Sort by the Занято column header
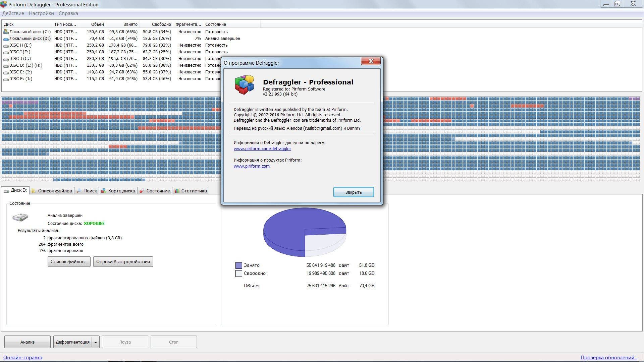 pyautogui.click(x=122, y=24)
